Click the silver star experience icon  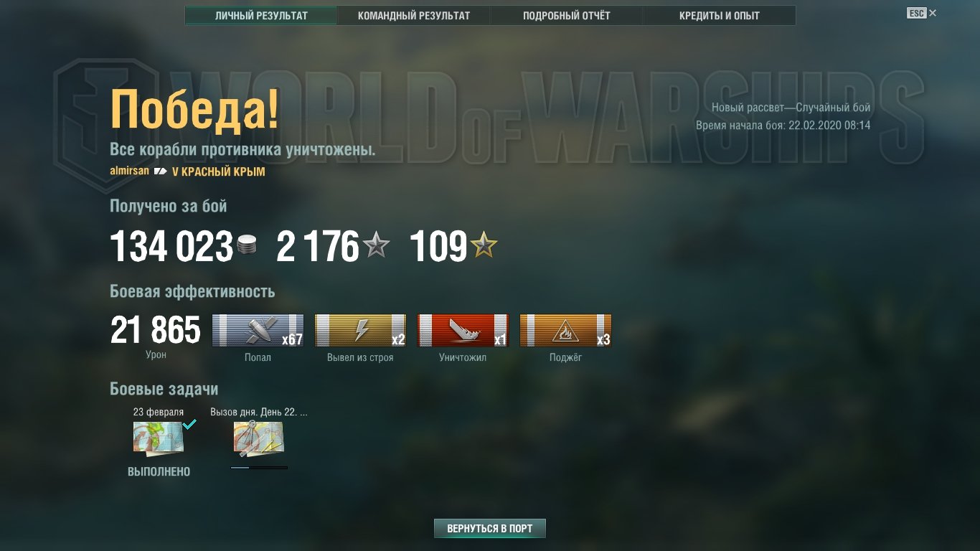(376, 246)
